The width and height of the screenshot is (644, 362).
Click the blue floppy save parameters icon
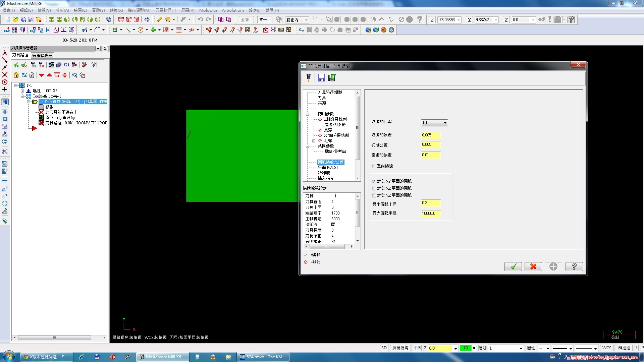[321, 78]
